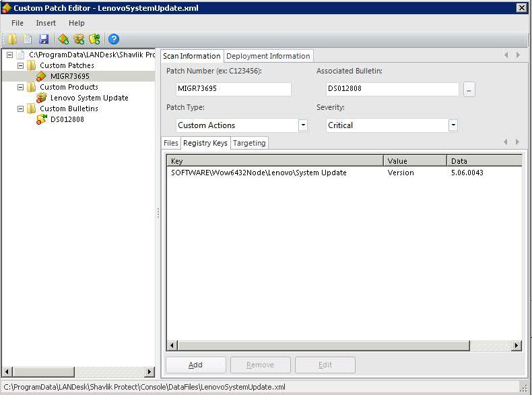Switch to Scan Information tab
Image resolution: width=532 pixels, height=395 pixels.
tap(192, 56)
